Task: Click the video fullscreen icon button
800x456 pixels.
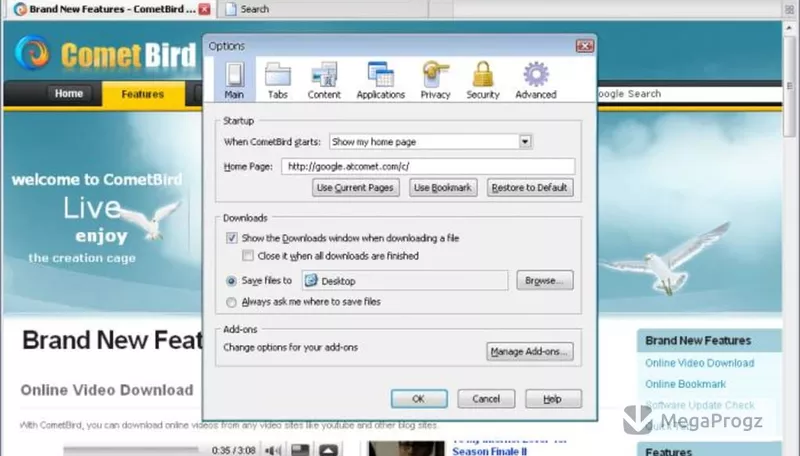Action: click(x=300, y=450)
